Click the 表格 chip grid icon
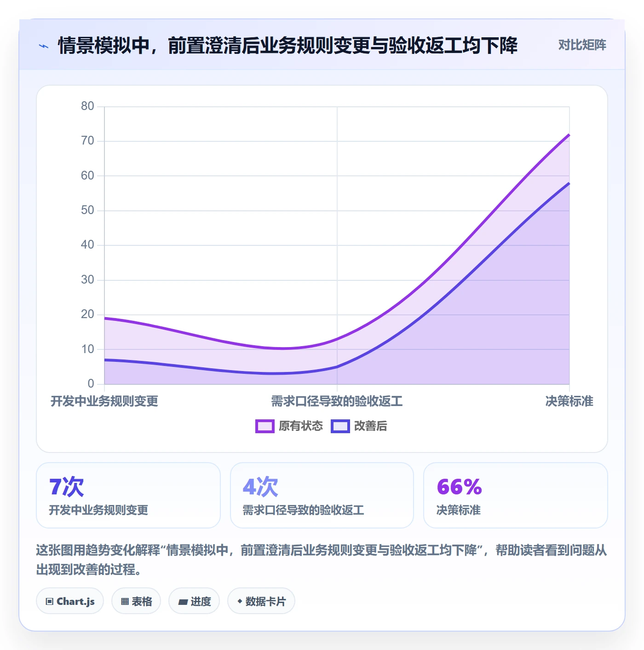Viewport: 644px width, 650px height. (x=125, y=602)
